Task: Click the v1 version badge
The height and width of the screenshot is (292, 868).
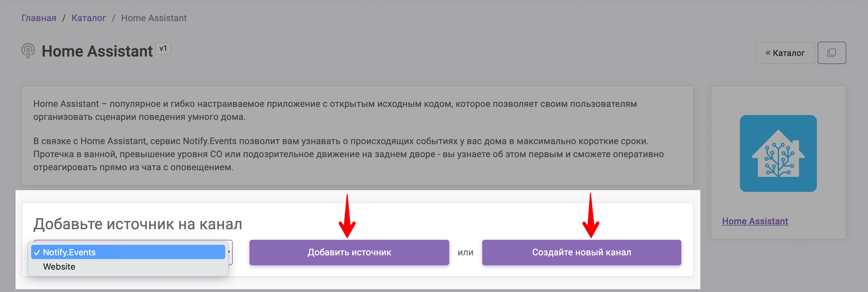Action: pyautogui.click(x=163, y=48)
